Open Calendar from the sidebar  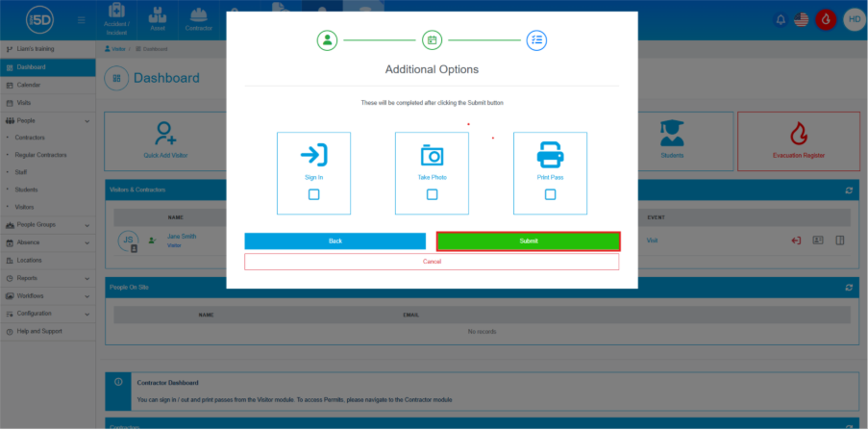pos(28,85)
